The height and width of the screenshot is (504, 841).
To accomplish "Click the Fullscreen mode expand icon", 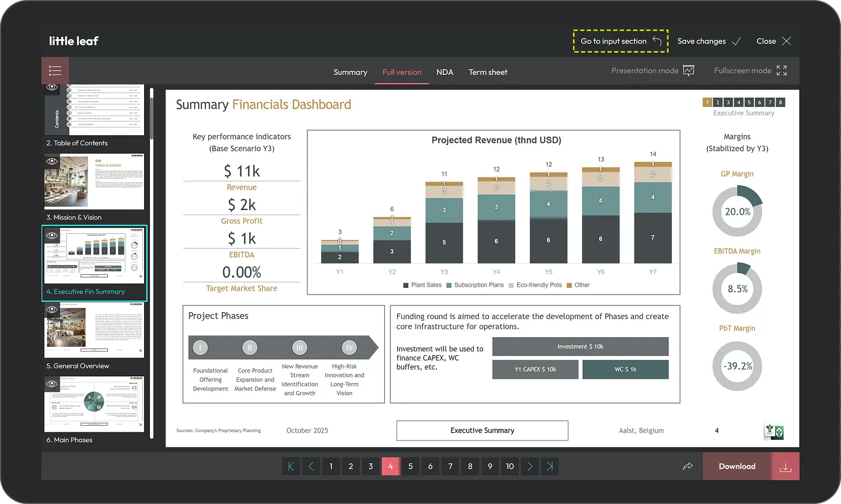I will pos(781,71).
